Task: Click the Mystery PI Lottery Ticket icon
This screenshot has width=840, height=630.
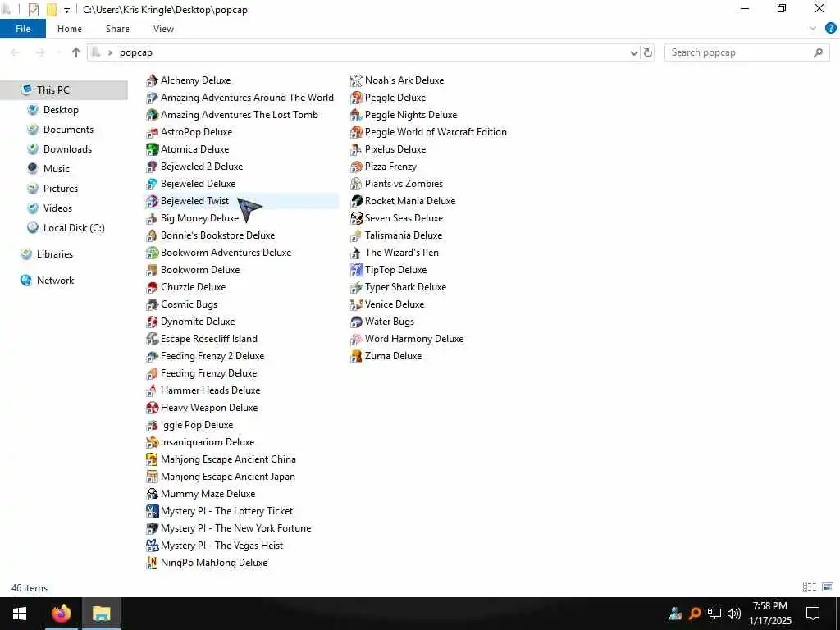Action: 152,511
